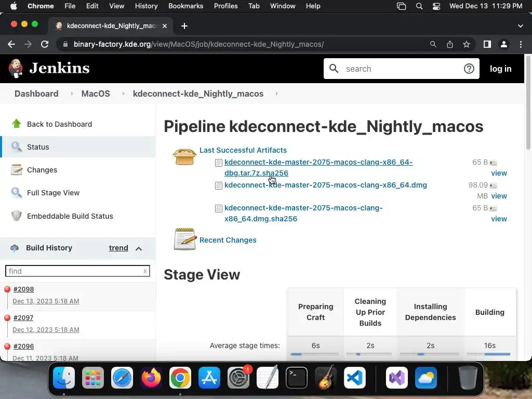532x399 pixels.
Task: Expand the MacOS breadcrumb dropdown arrow
Action: tap(123, 94)
